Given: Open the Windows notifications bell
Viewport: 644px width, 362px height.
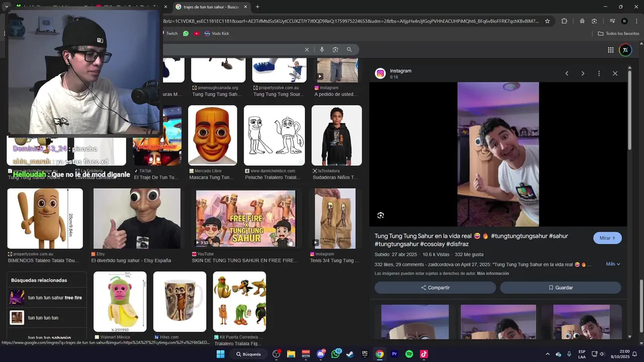Looking at the screenshot, I should coord(635,354).
